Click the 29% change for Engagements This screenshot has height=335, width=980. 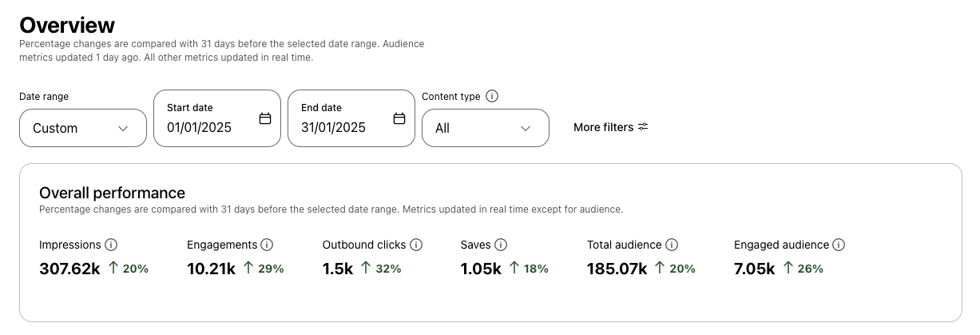click(x=271, y=269)
